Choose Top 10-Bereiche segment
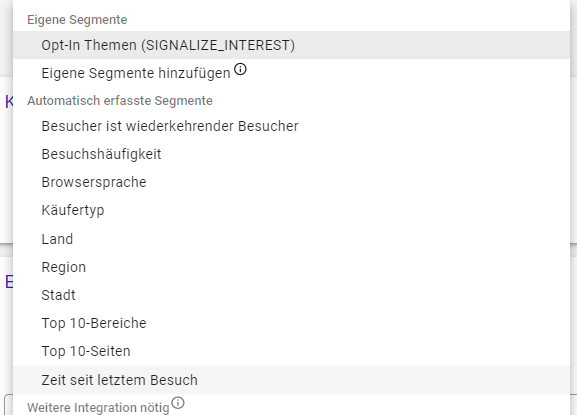 (x=291, y=323)
